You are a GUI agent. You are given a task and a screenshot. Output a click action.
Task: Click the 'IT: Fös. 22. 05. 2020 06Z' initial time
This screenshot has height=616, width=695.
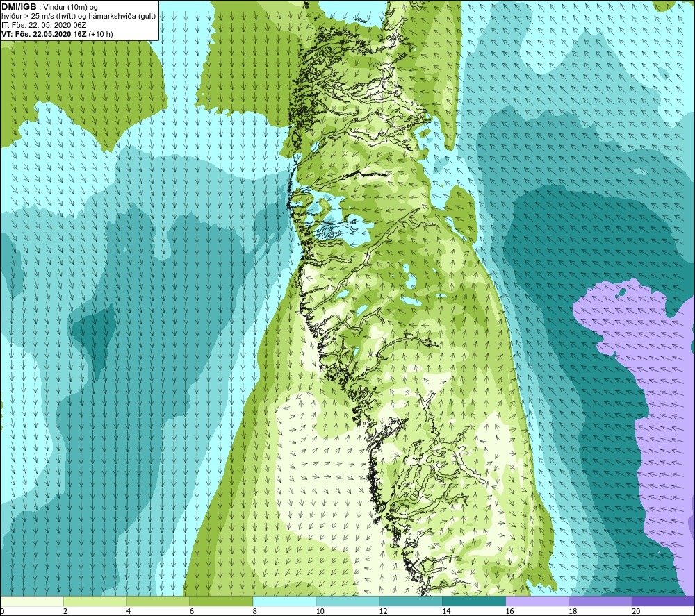pyautogui.click(x=43, y=25)
